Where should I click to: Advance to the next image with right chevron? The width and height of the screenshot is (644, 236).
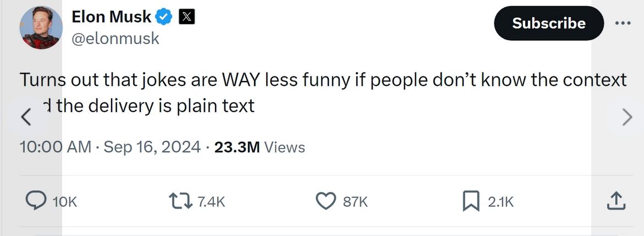626,117
